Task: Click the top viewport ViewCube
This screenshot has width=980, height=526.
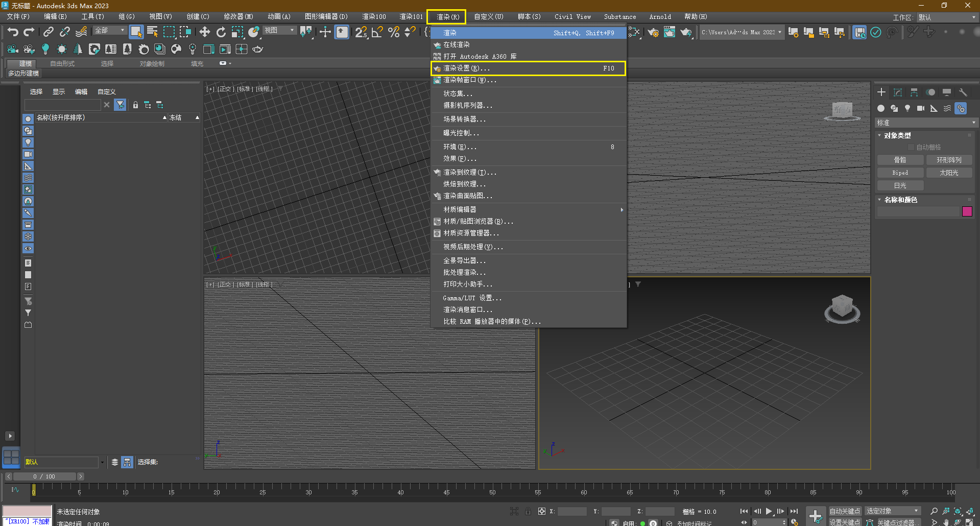Action: [843, 111]
